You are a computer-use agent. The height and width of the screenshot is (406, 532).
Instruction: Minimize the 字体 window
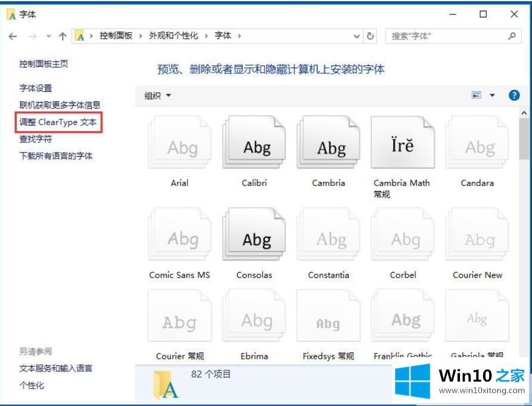pyautogui.click(x=453, y=14)
